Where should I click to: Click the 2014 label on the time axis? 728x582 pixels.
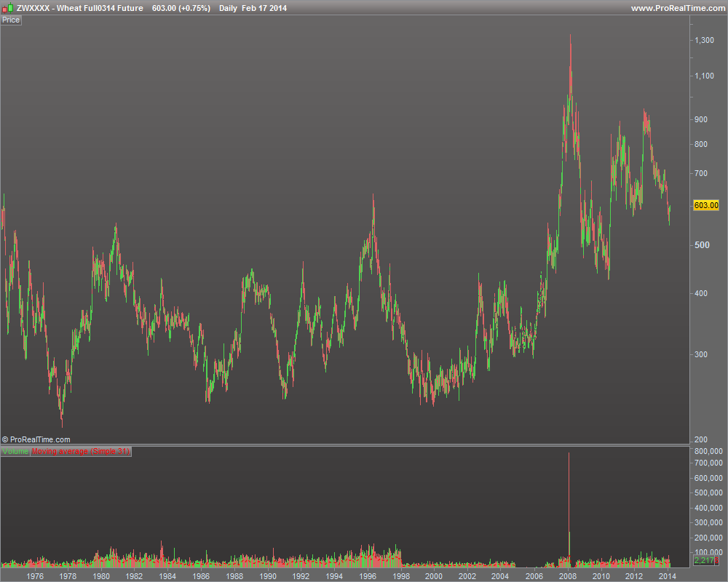pyautogui.click(x=668, y=575)
